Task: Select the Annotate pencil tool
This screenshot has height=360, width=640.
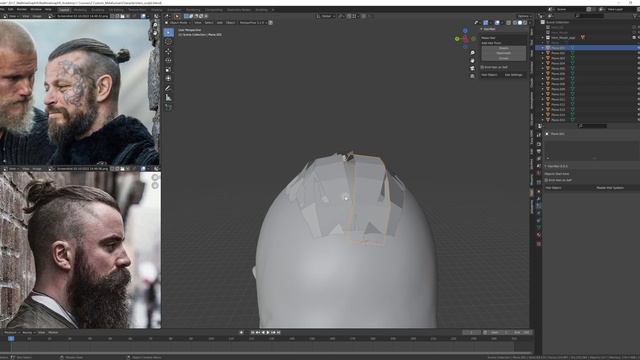Action: point(168,88)
